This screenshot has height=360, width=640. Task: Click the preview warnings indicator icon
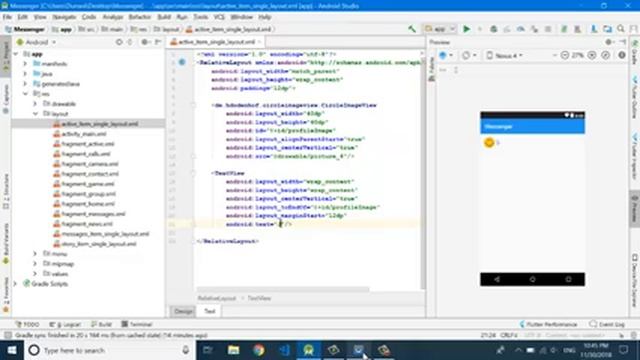622,55
